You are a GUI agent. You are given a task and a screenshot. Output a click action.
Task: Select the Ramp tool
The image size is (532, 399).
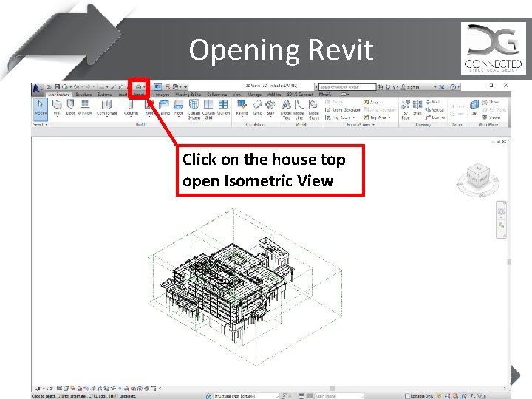click(257, 108)
